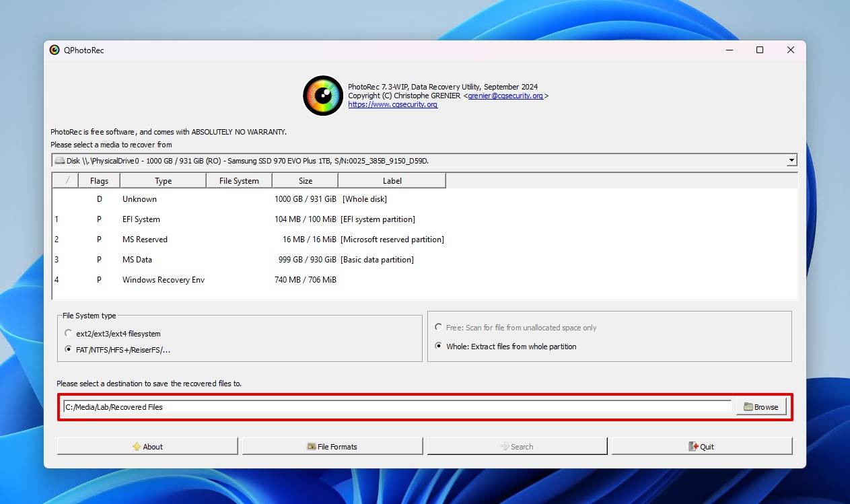Sort by the Label column header
Viewport: 850px width, 504px height.
392,180
